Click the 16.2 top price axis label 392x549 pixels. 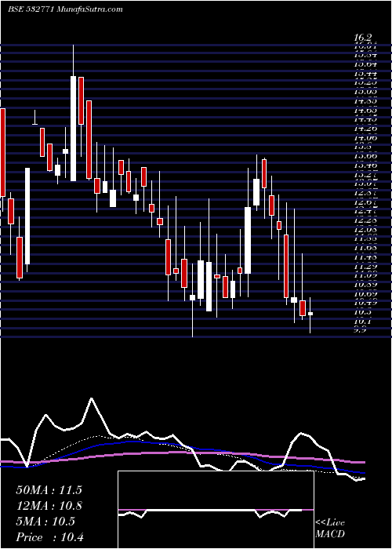(x=363, y=38)
